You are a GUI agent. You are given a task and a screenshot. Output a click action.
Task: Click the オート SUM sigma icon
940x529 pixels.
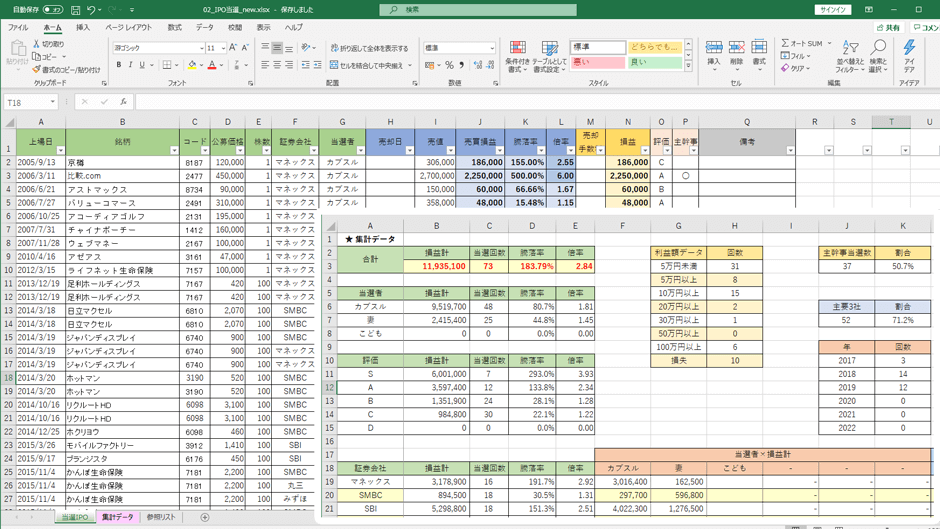tap(785, 44)
